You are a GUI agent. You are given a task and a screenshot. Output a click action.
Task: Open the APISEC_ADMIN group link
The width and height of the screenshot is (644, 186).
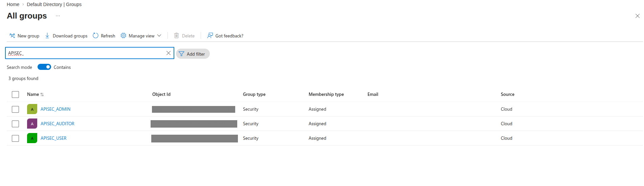pyautogui.click(x=55, y=109)
